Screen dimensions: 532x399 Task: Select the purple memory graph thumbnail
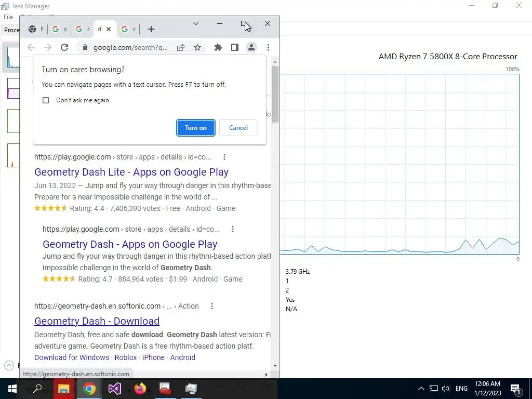pos(13,88)
